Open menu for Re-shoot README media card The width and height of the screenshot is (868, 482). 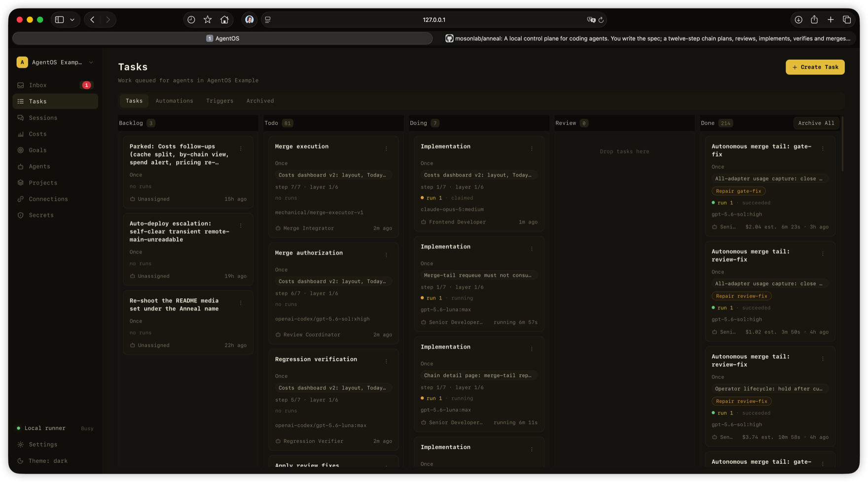pos(241,303)
